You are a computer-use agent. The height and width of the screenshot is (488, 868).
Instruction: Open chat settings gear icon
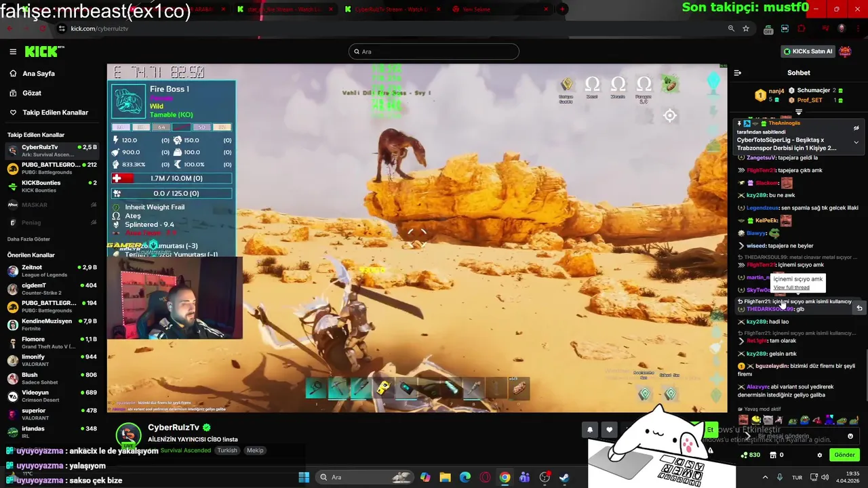click(x=820, y=455)
